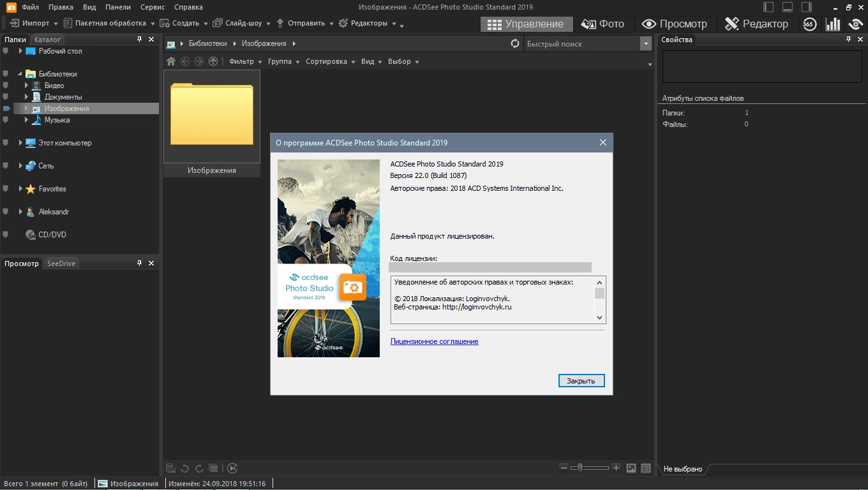Click the Закрыть button in About dialog
Screen dimensions: 868x490
581,381
